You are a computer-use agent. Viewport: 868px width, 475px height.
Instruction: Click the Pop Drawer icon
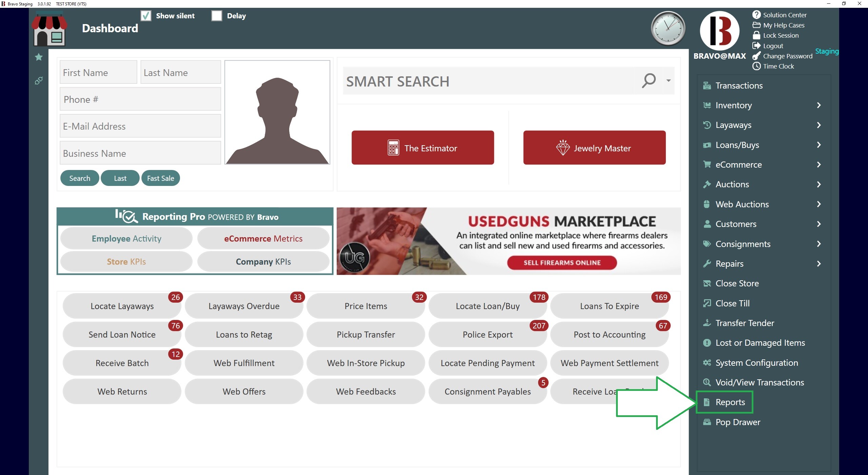coord(707,422)
